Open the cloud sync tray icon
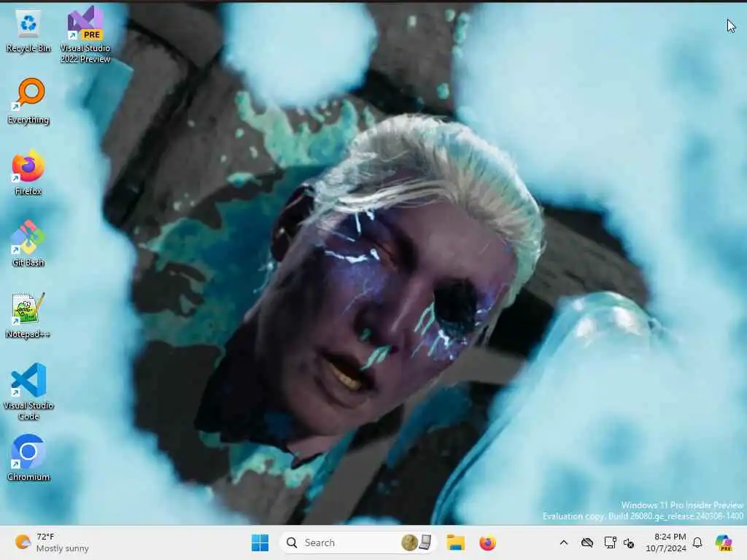The width and height of the screenshot is (747, 560). click(x=587, y=542)
